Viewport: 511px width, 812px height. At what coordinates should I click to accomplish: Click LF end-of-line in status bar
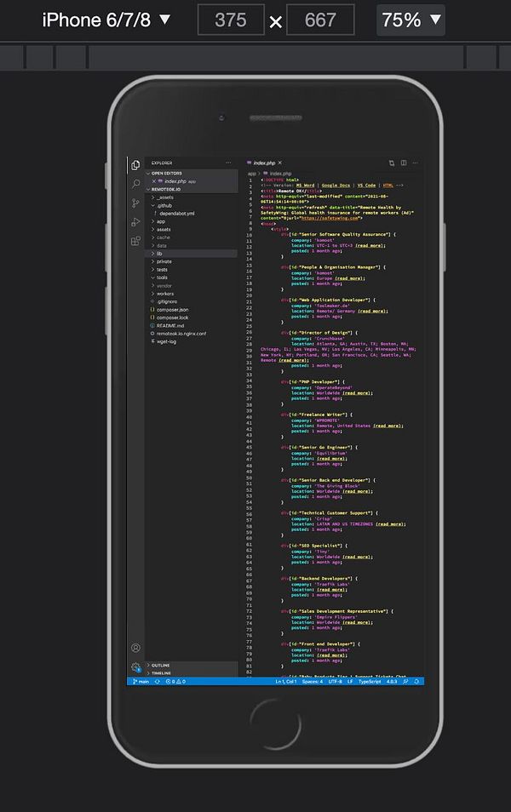[x=350, y=682]
